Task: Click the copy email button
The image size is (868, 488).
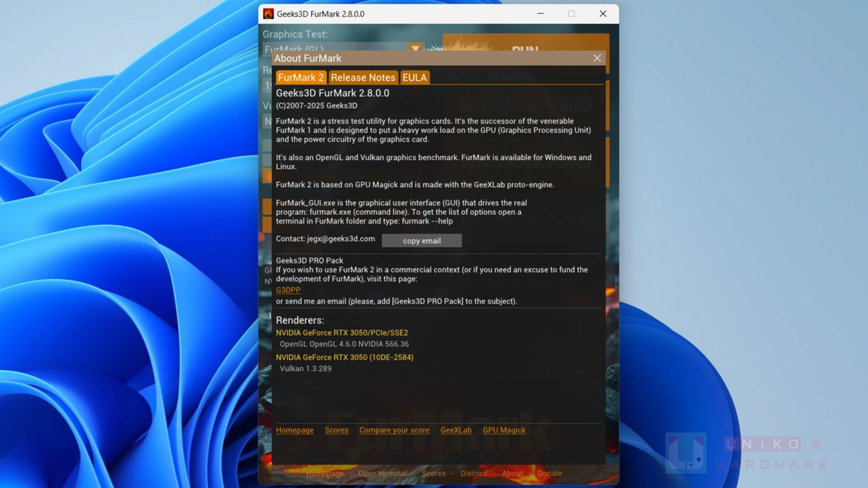Action: pyautogui.click(x=422, y=241)
